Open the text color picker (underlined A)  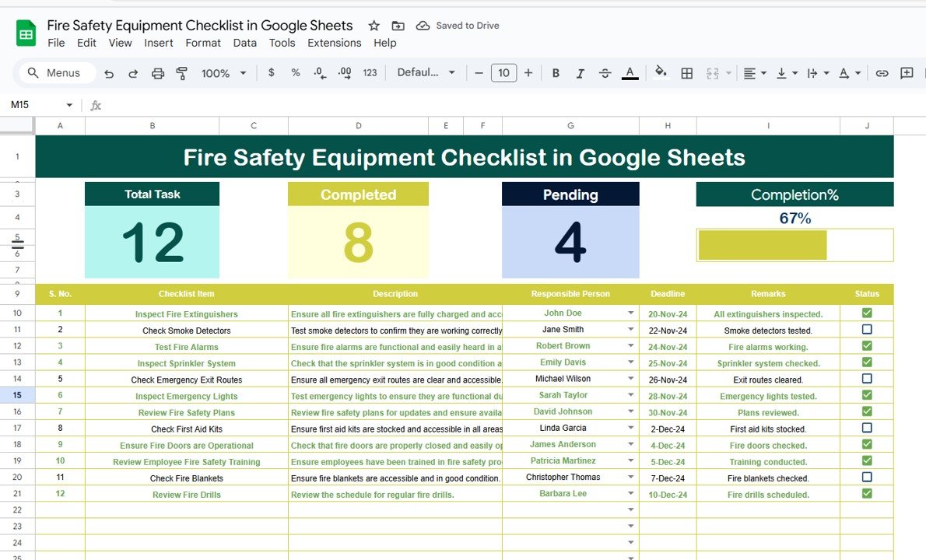[x=630, y=73]
